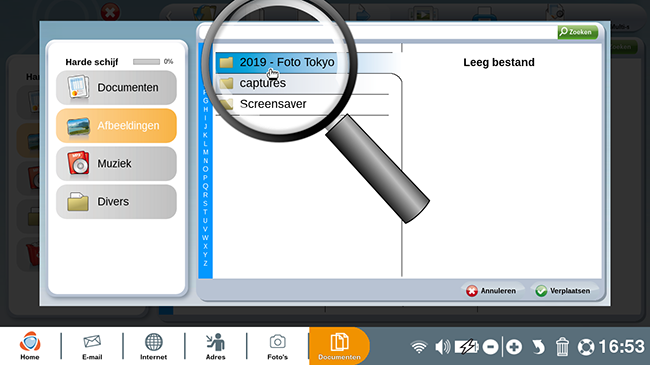This screenshot has height=365, width=650.
Task: Switch to the Documenten taskbar tab
Action: pyautogui.click(x=339, y=346)
